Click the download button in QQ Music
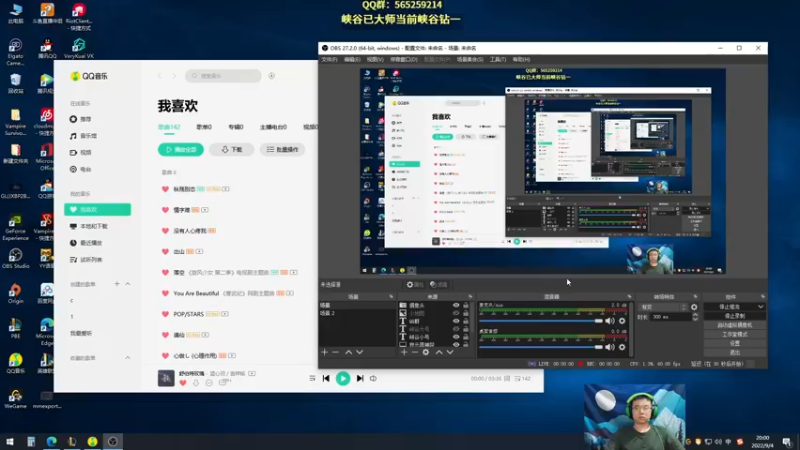Viewport: 800px width, 450px height. click(232, 149)
